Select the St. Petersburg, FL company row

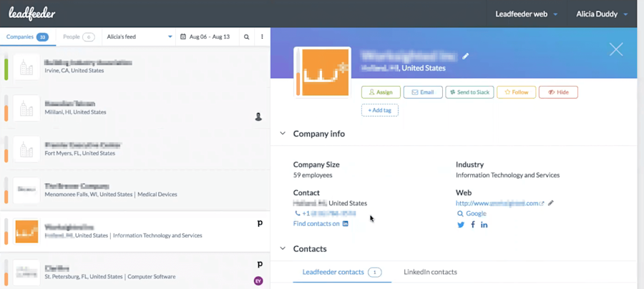click(135, 271)
